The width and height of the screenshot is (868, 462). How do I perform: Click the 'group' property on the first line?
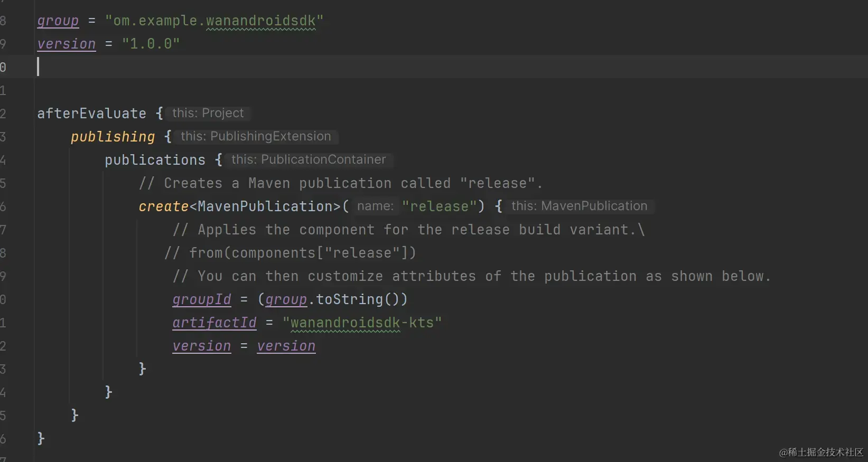point(58,21)
